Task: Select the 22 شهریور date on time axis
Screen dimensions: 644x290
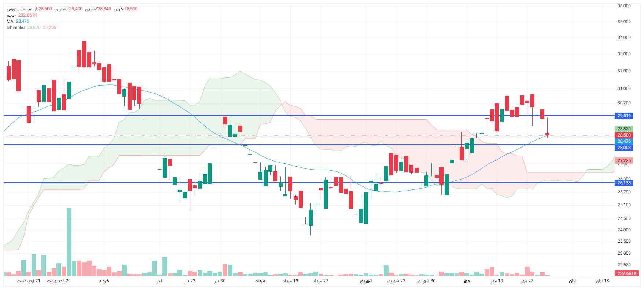Action: 396,281
